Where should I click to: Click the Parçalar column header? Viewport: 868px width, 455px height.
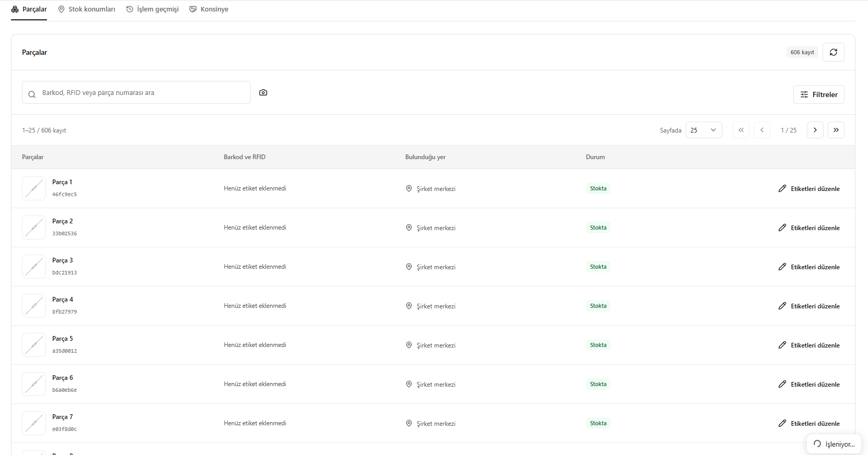point(32,157)
